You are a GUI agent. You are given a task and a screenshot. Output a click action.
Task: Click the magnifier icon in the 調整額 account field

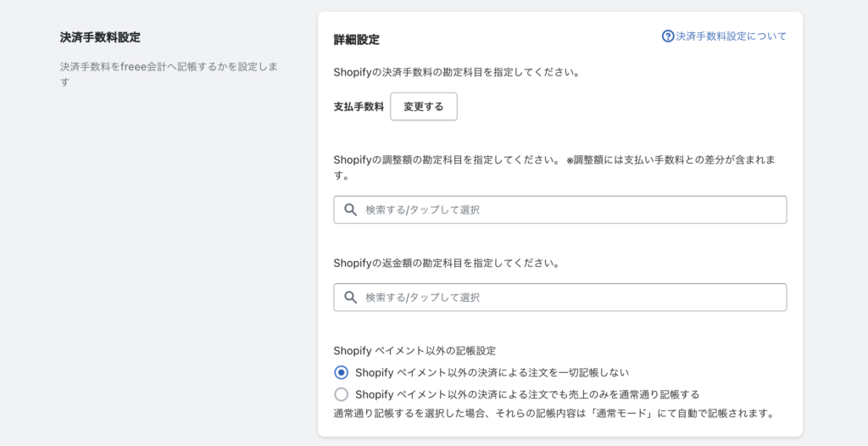point(350,209)
